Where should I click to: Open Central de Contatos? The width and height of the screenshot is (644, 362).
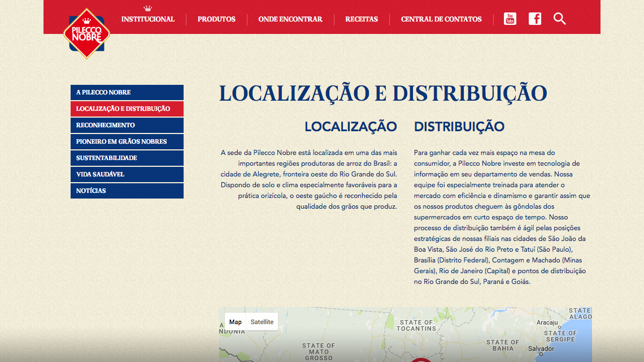441,19
